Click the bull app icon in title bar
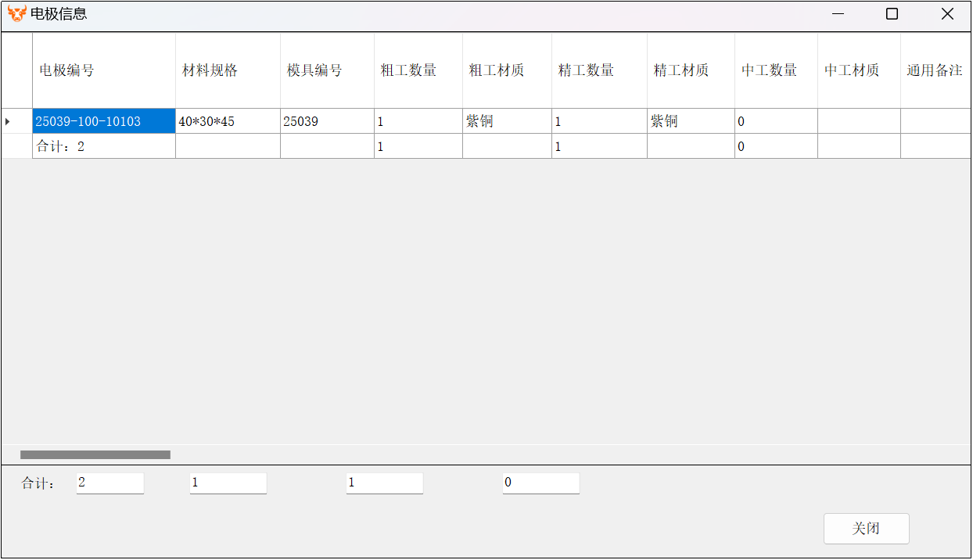Screen dimensions: 973x560 [x=16, y=14]
